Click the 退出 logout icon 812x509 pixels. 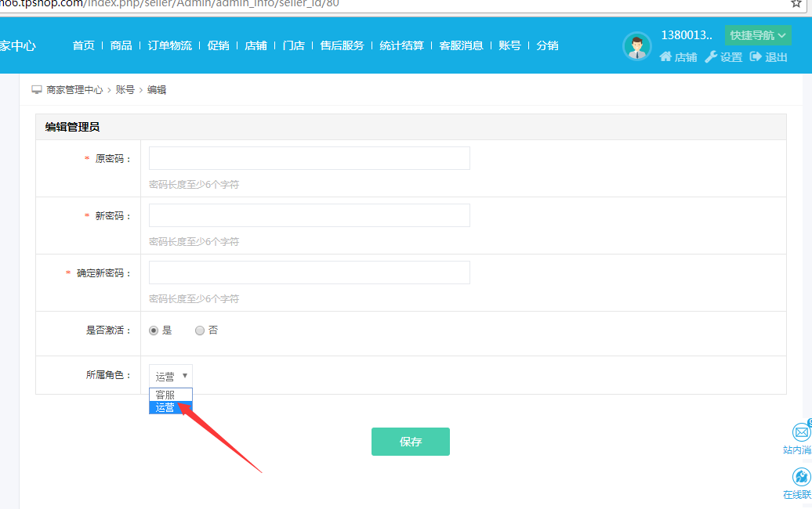point(756,56)
